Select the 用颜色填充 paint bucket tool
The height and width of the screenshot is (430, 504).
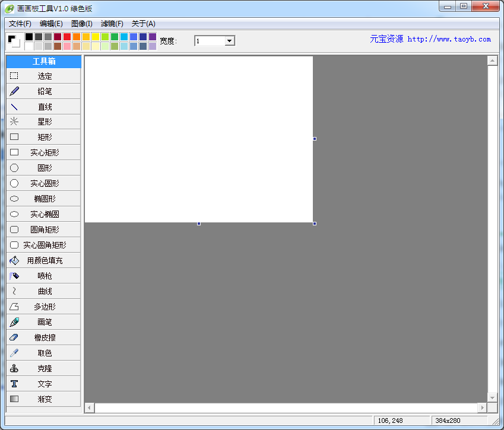(43, 260)
